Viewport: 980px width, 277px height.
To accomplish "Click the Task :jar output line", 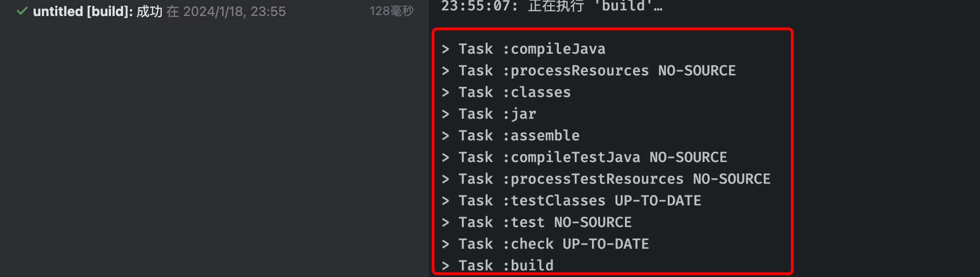I will click(x=489, y=114).
